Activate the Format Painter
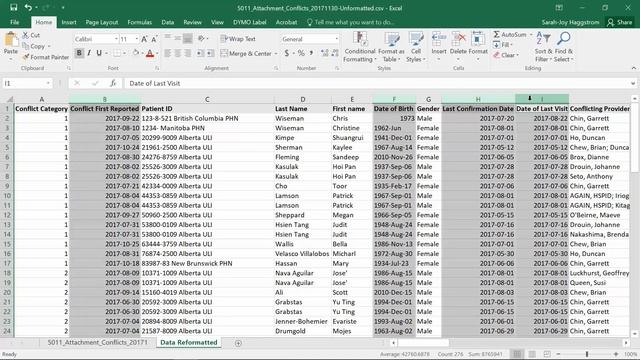 pyautogui.click(x=45, y=57)
